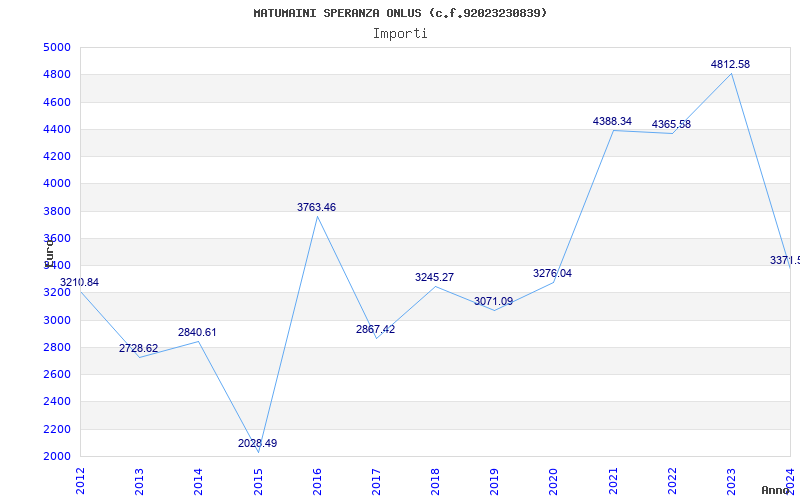The image size is (800, 500).
Task: Click the Anno axis title
Action: 775,490
